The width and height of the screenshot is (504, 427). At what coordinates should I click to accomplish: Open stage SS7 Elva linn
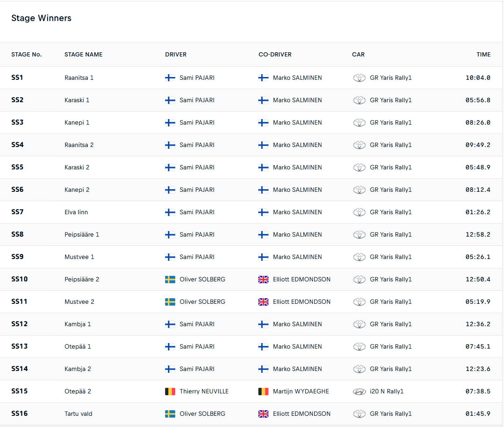76,212
